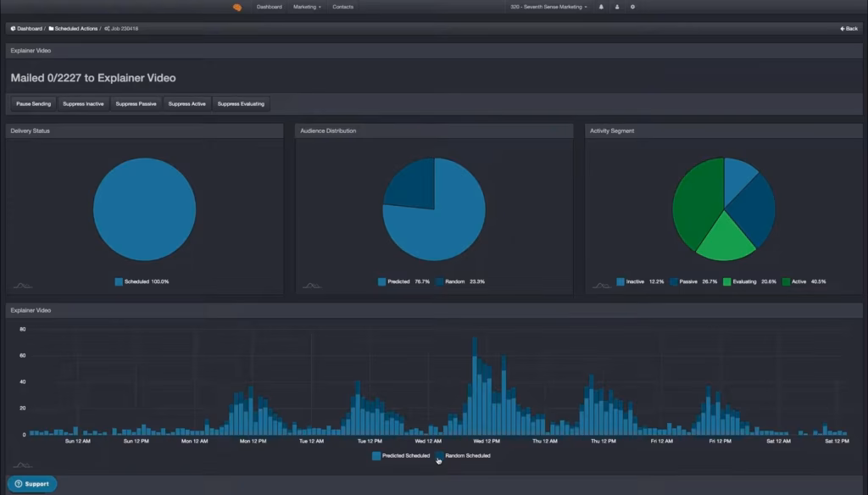Click the chart logo under Activity Segment

click(602, 286)
